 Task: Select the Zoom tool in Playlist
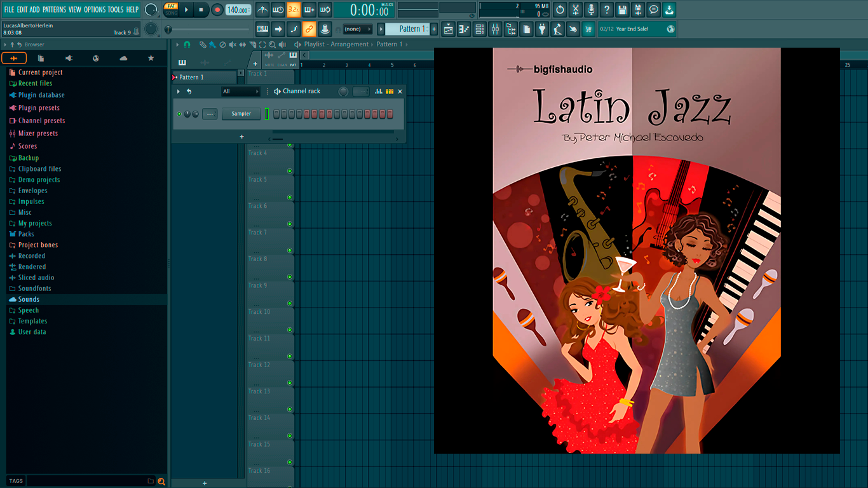coord(272,44)
